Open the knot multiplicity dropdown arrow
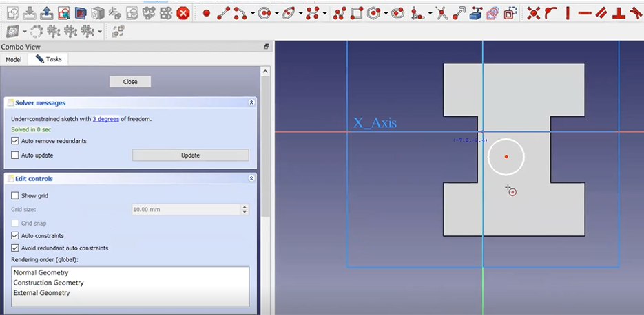This screenshot has height=315, width=644. (100, 32)
